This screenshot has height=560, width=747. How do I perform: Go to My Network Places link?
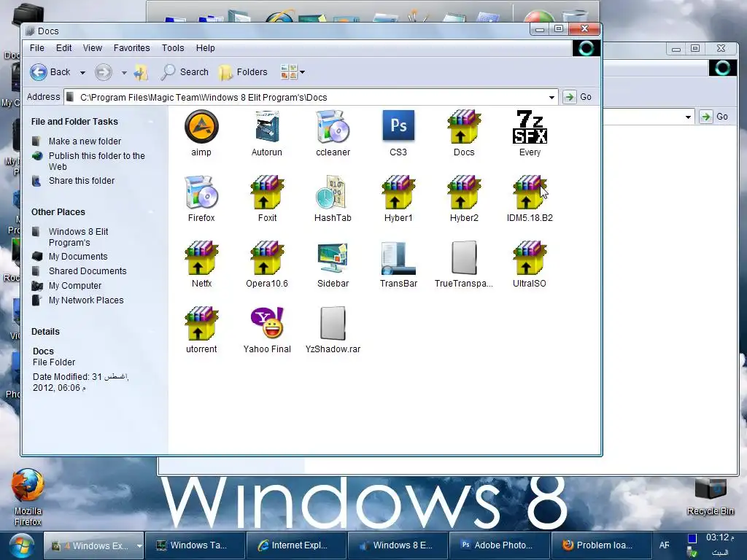point(86,300)
